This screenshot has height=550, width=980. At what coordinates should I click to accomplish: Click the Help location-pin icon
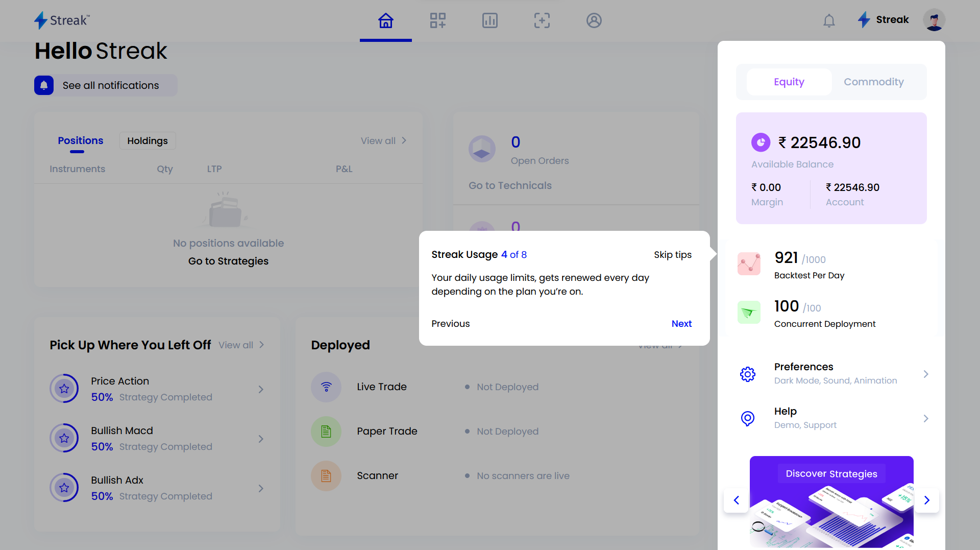click(x=748, y=418)
